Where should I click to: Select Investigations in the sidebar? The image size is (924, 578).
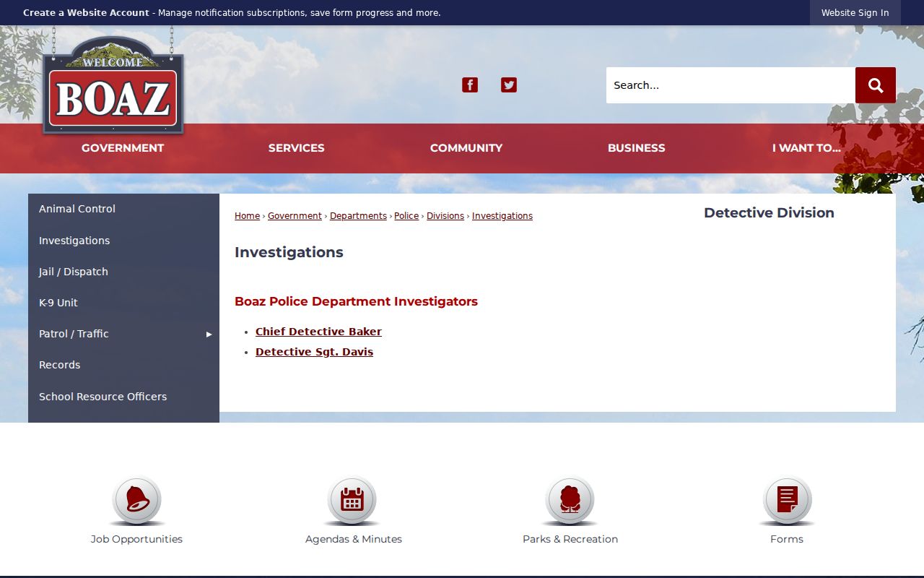pos(123,241)
